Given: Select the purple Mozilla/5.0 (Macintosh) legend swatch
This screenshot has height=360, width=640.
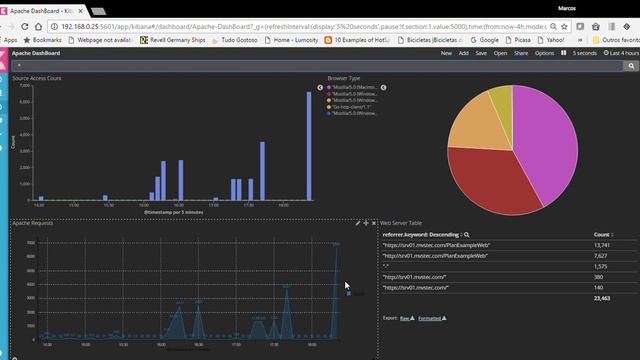Looking at the screenshot, I should [x=329, y=87].
